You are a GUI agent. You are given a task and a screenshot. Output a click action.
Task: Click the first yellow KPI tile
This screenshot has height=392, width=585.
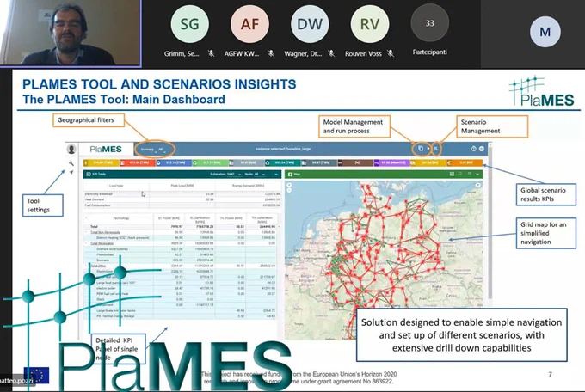[x=102, y=163]
